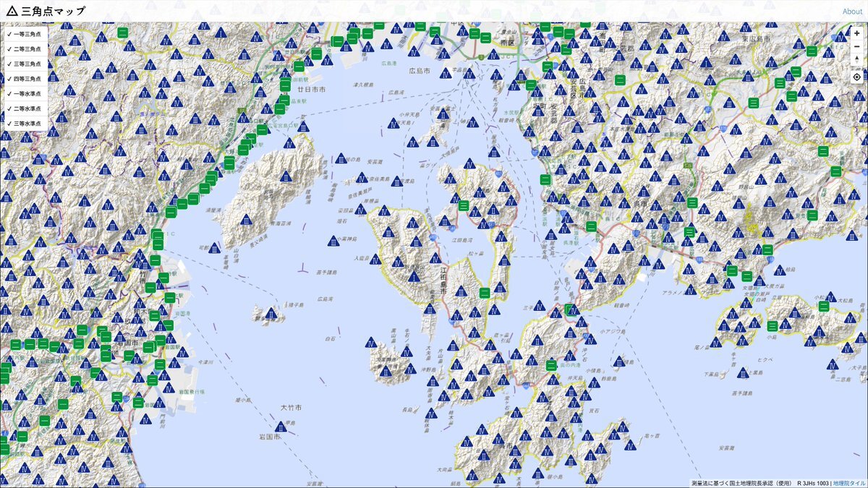
Task: Select green benchmark marker near 奥の内湾
Action: (x=551, y=365)
